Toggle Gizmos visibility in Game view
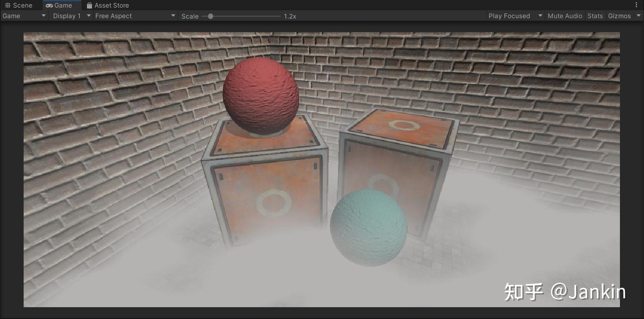The height and width of the screenshot is (319, 644). coord(619,15)
